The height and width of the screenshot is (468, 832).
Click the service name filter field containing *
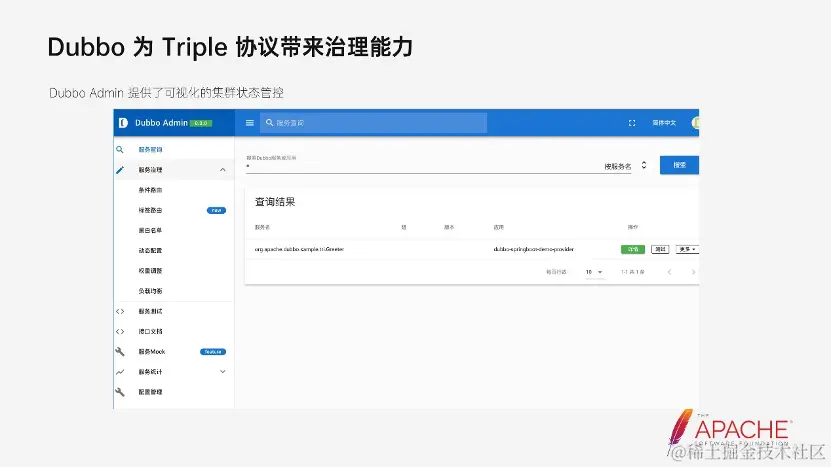(x=422, y=167)
